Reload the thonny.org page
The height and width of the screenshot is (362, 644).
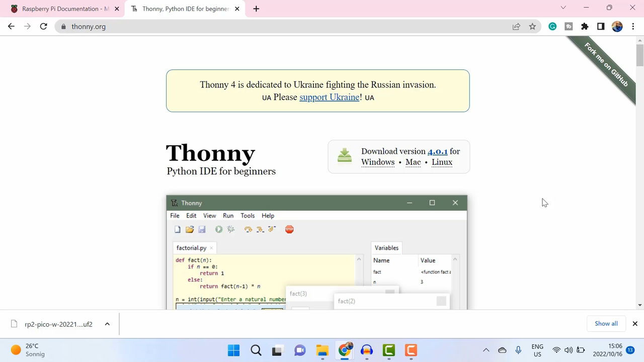pyautogui.click(x=44, y=27)
